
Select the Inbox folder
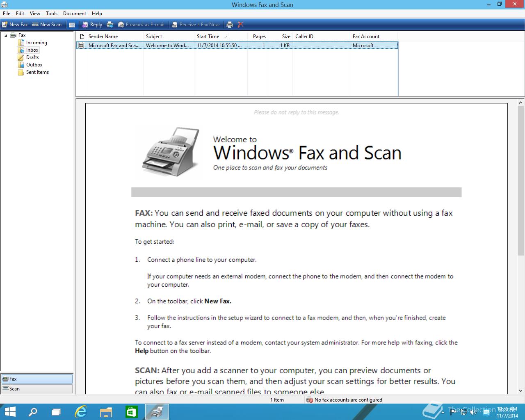click(32, 50)
